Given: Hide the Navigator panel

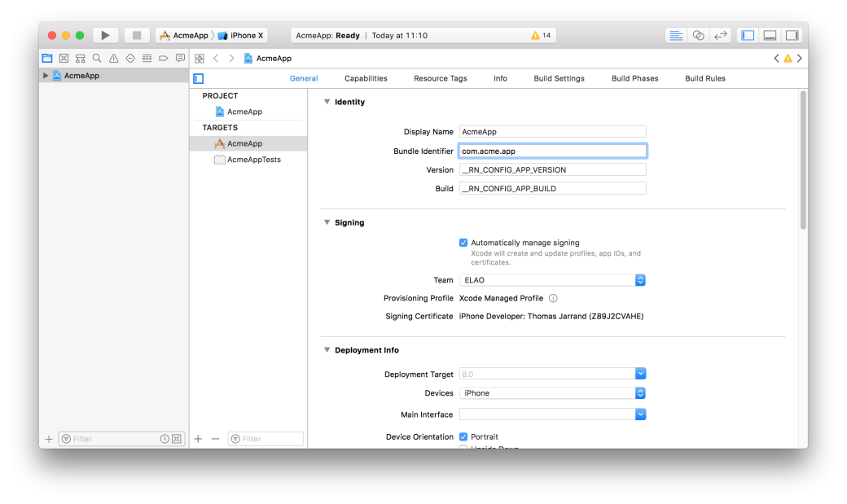Looking at the screenshot, I should pyautogui.click(x=748, y=35).
